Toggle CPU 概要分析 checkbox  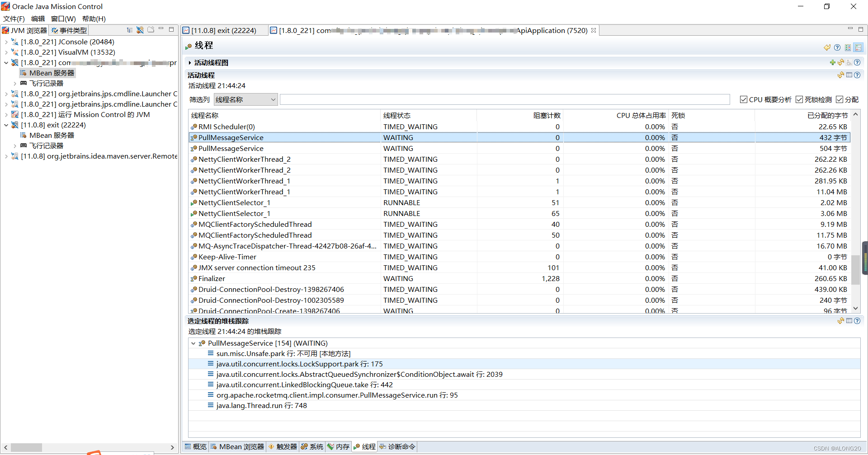coord(743,99)
